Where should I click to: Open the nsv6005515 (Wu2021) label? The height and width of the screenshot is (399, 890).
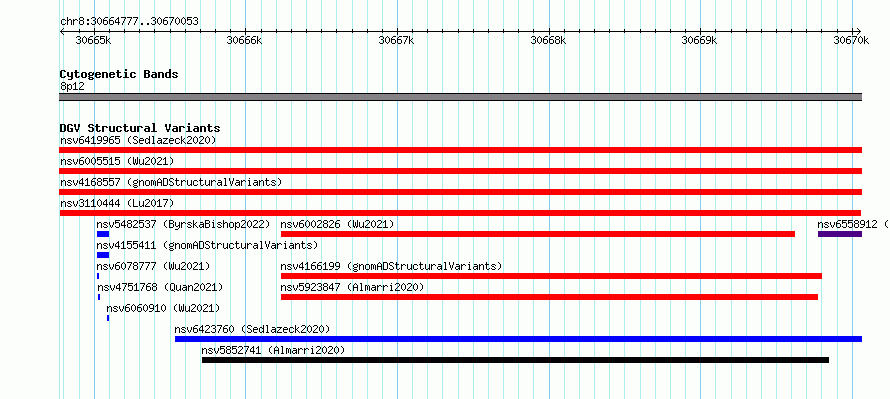pyautogui.click(x=117, y=161)
